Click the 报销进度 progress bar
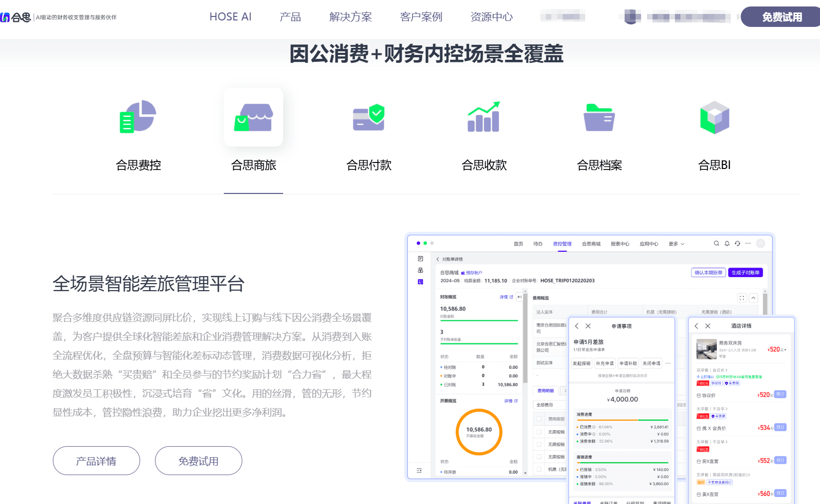820x504 pixels. pyautogui.click(x=622, y=463)
